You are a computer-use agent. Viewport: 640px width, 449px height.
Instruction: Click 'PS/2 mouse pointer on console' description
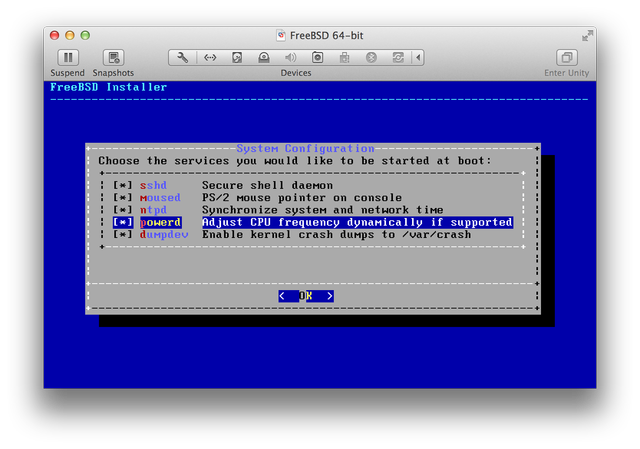[x=302, y=198]
